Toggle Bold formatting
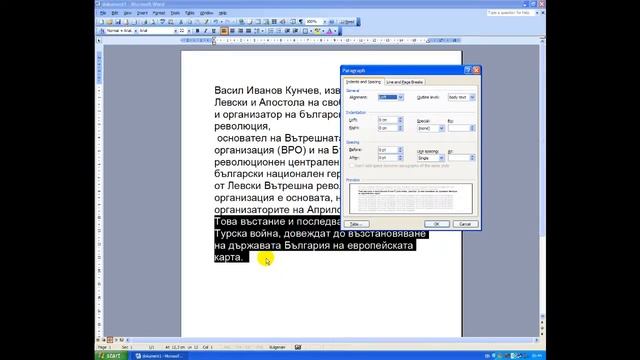The height and width of the screenshot is (360, 640). point(198,31)
